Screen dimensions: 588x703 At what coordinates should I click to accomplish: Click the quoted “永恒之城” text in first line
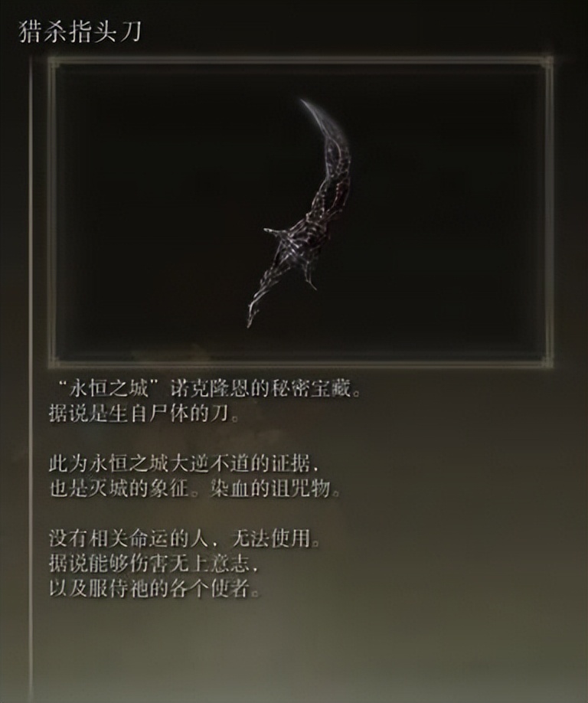point(109,390)
